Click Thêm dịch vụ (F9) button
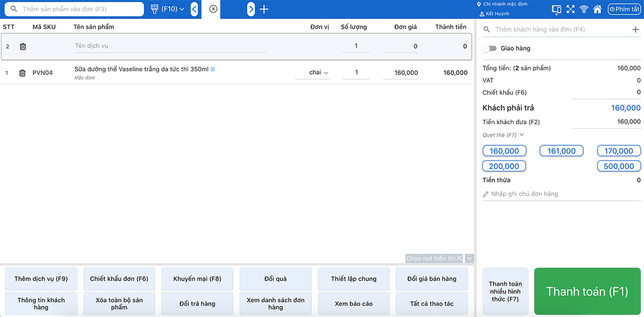Screen dimensions: 644x317 [x=41, y=279]
